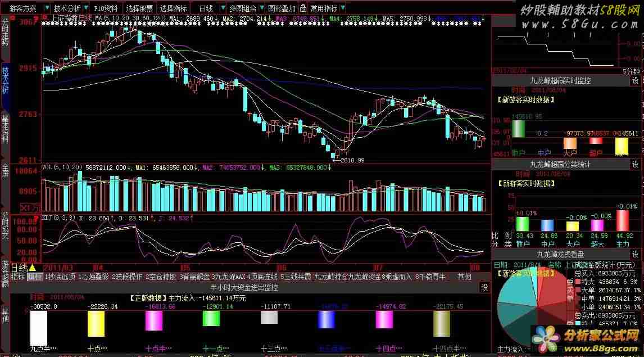Expand the dropdown arrow beside 常用指标
The width and height of the screenshot is (644, 357).
(x=343, y=8)
